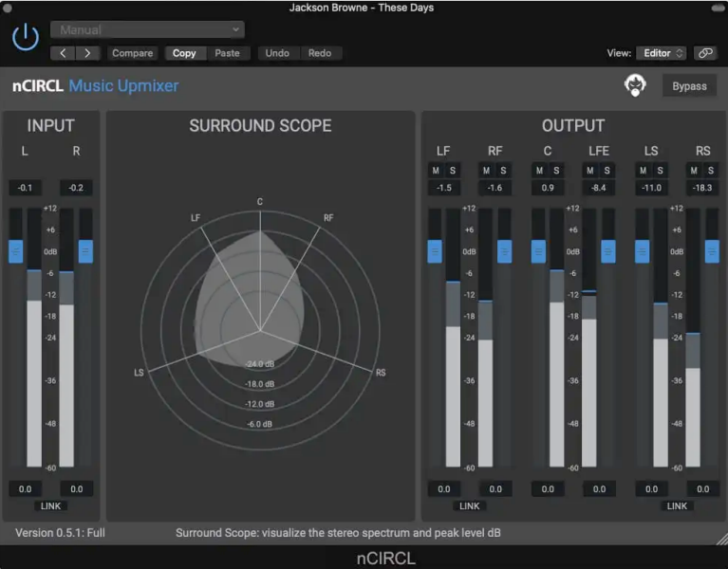Mute the RS output channel

coord(695,171)
